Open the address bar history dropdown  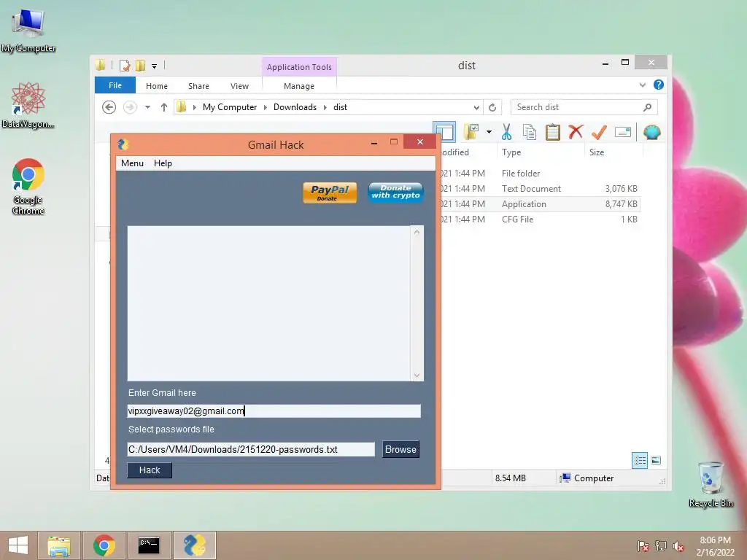tap(476, 107)
